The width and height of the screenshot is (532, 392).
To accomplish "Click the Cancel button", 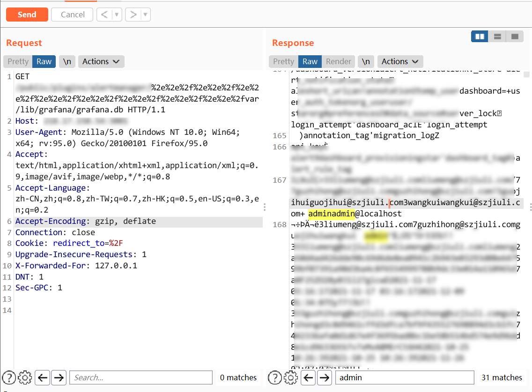I will (72, 15).
